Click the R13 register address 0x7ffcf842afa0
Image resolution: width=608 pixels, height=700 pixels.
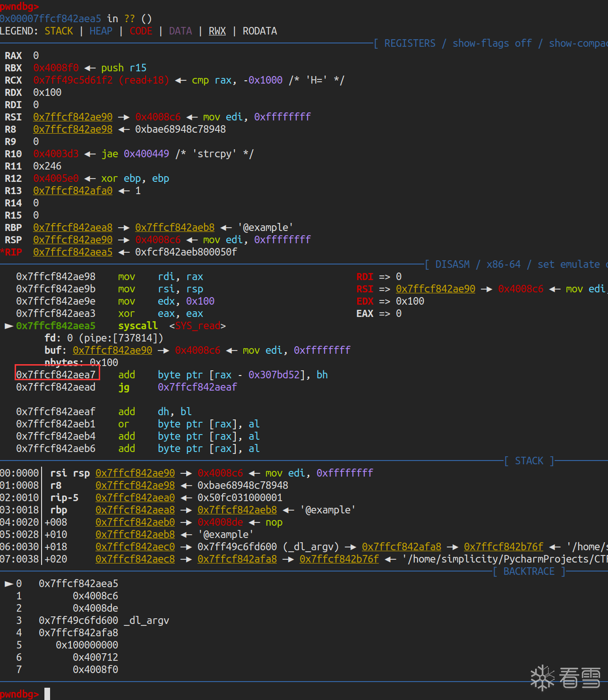point(73,191)
